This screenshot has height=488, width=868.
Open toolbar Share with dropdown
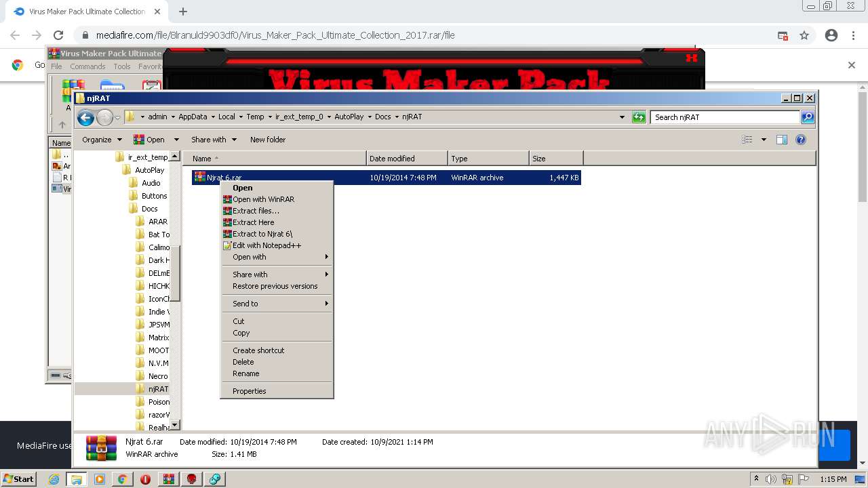pos(214,140)
